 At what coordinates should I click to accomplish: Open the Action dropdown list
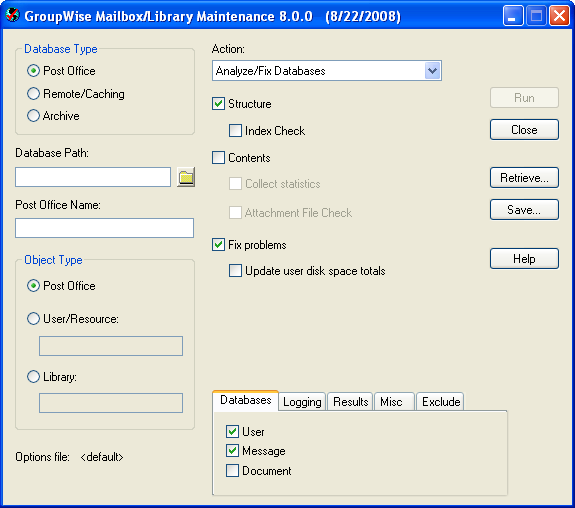432,70
